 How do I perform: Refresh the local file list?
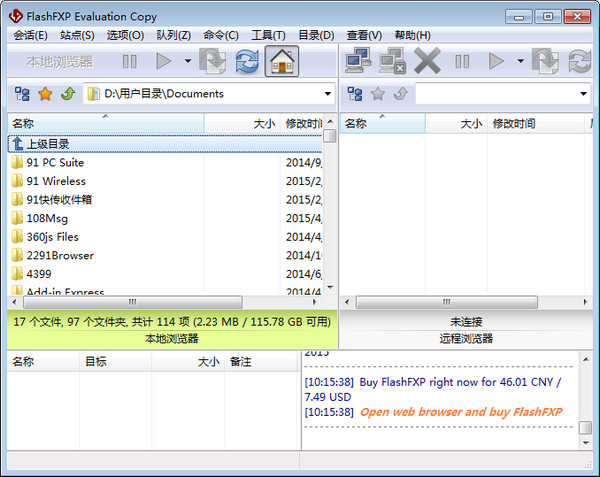coord(246,62)
